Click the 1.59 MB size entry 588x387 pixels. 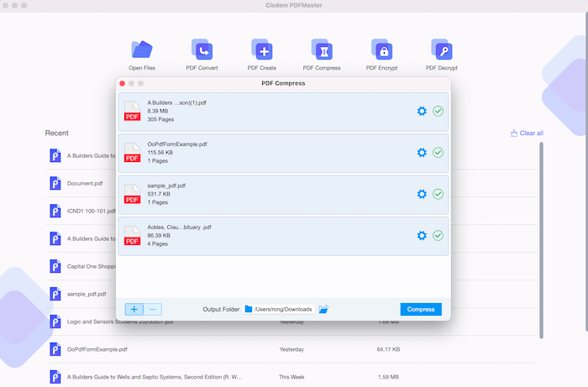tap(388, 377)
